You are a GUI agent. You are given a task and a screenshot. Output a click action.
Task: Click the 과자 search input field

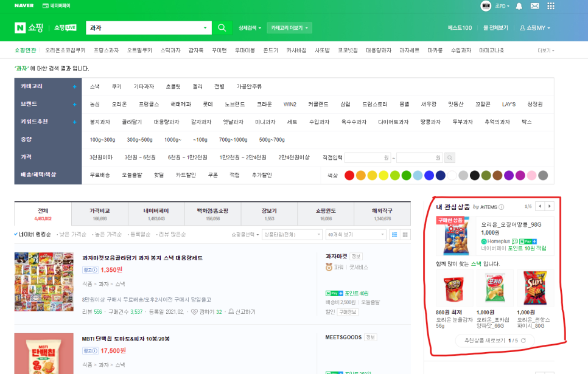tap(144, 28)
